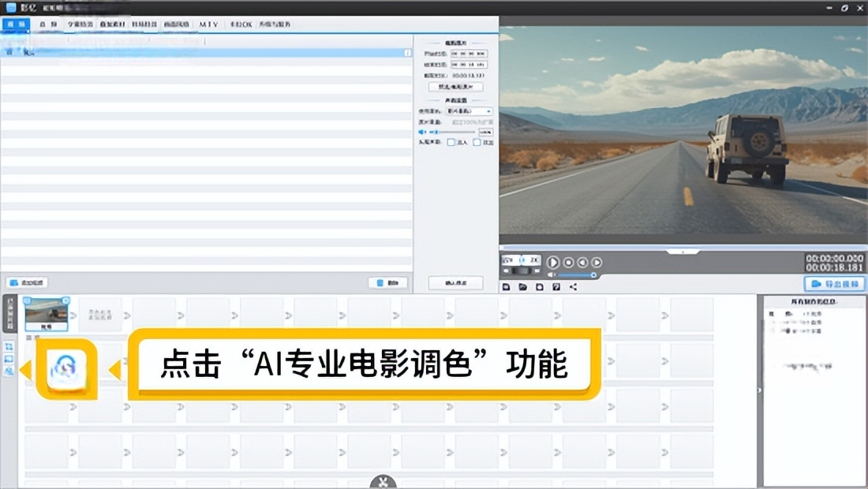Click the info icon on the selected list row

[407, 53]
